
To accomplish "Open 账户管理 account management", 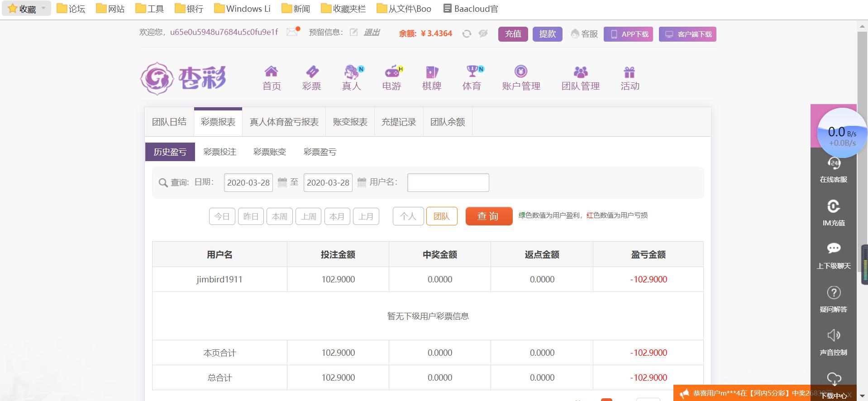I will 521,78.
